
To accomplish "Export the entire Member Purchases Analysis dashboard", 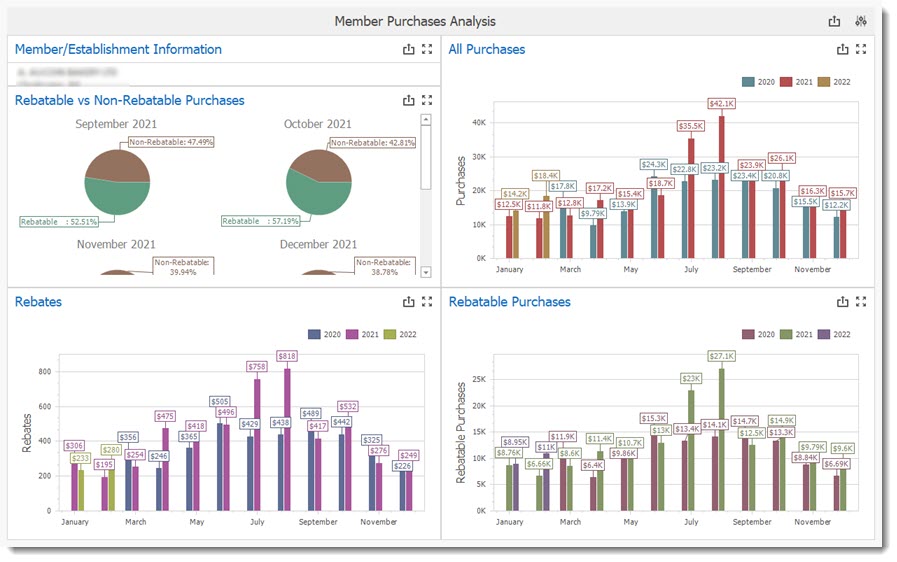I will pos(834,21).
